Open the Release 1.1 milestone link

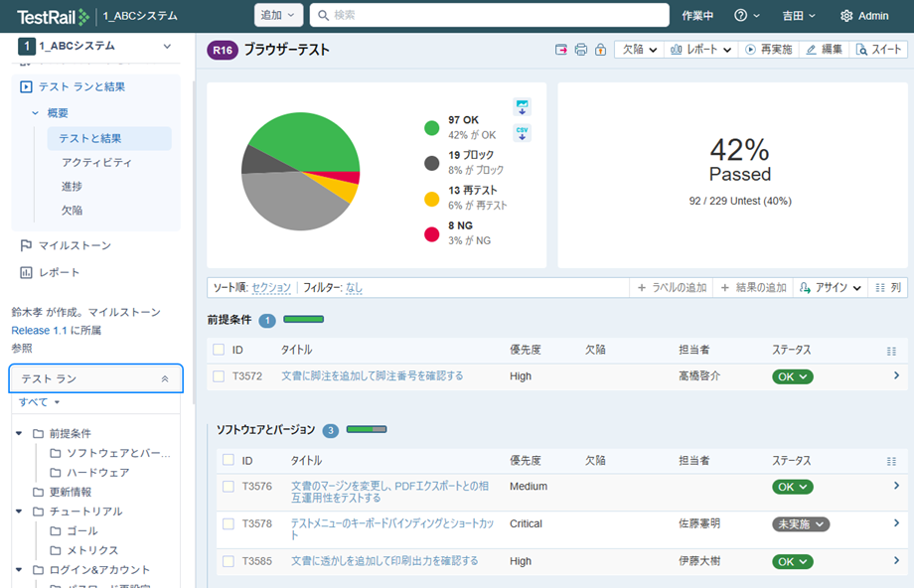[41, 330]
